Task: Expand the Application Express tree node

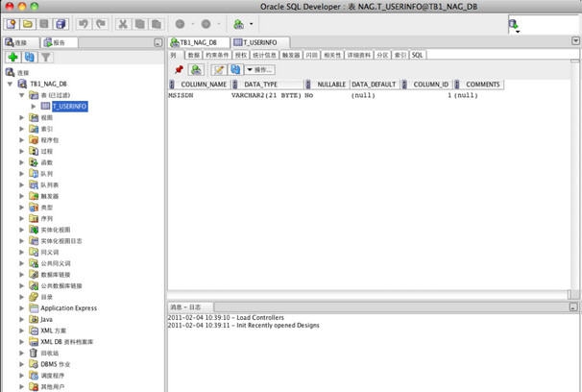Action: [x=22, y=307]
